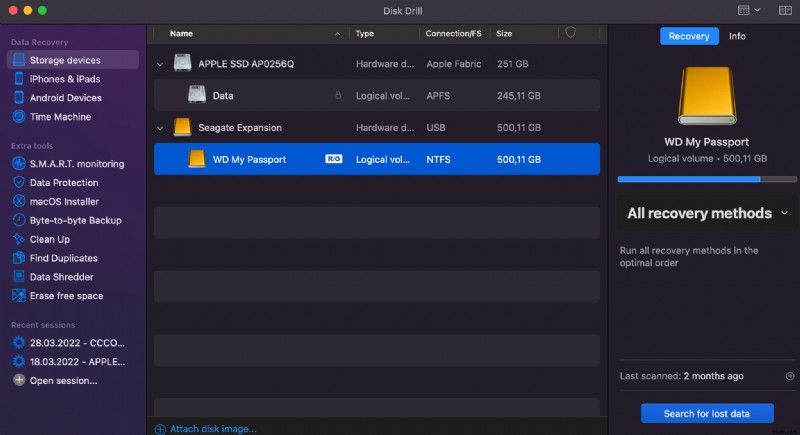Viewport: 800px width, 435px height.
Task: Click the S.M.A.R.T. monitoring icon
Action: click(19, 164)
